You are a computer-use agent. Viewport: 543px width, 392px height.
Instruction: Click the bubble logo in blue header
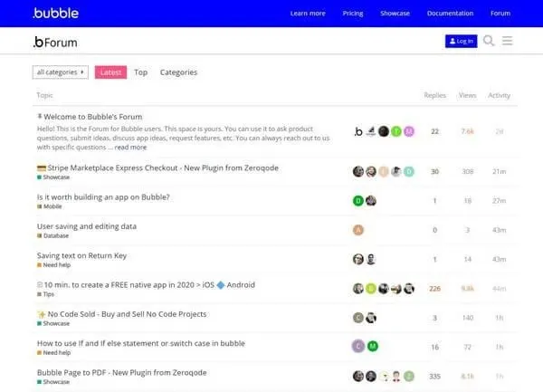56,14
